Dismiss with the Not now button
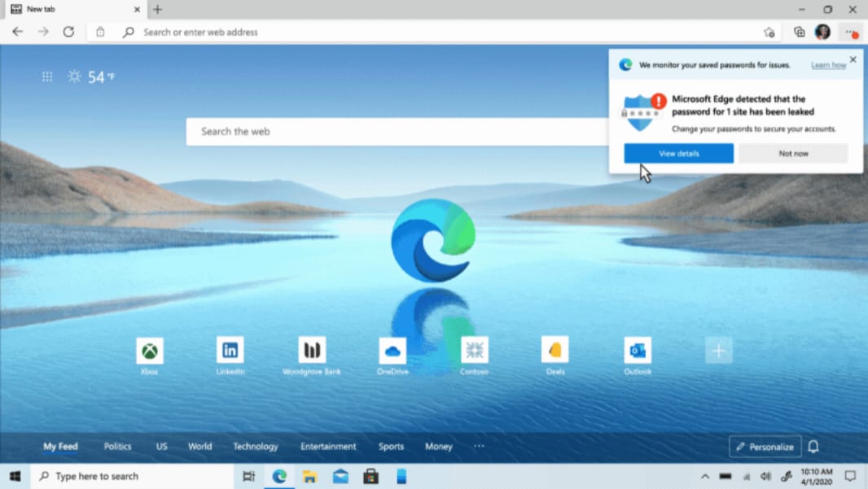The height and width of the screenshot is (489, 868). pyautogui.click(x=793, y=153)
